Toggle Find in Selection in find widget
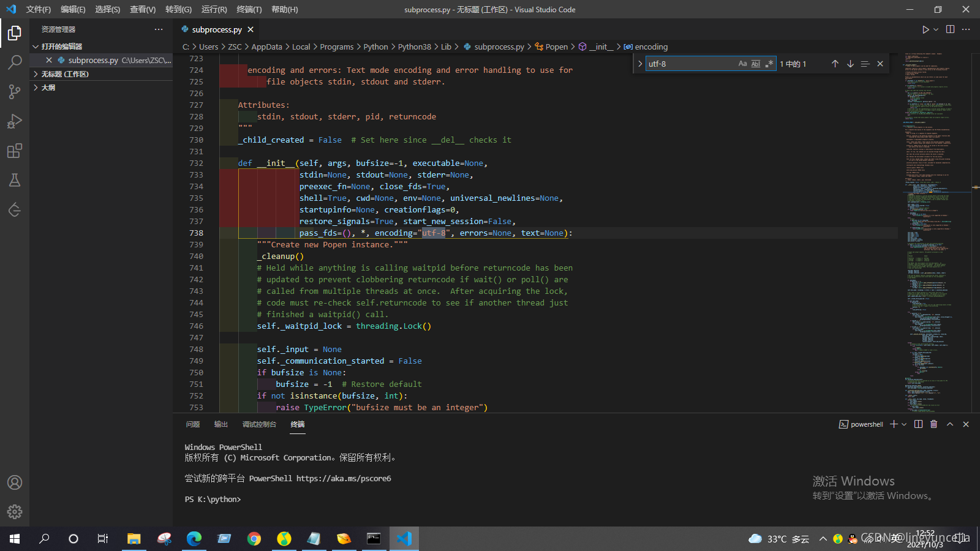980x551 pixels. 865,64
